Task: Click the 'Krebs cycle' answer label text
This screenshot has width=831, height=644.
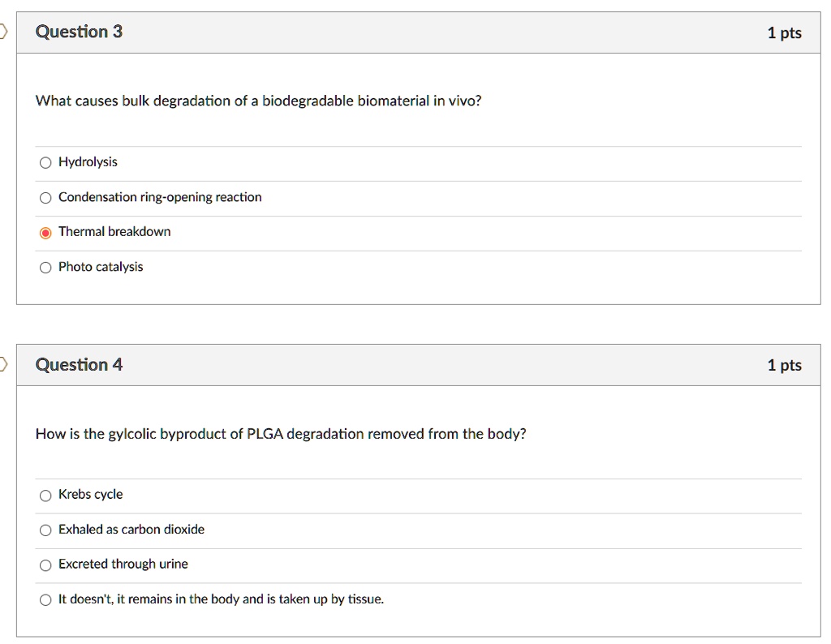Action: tap(91, 495)
